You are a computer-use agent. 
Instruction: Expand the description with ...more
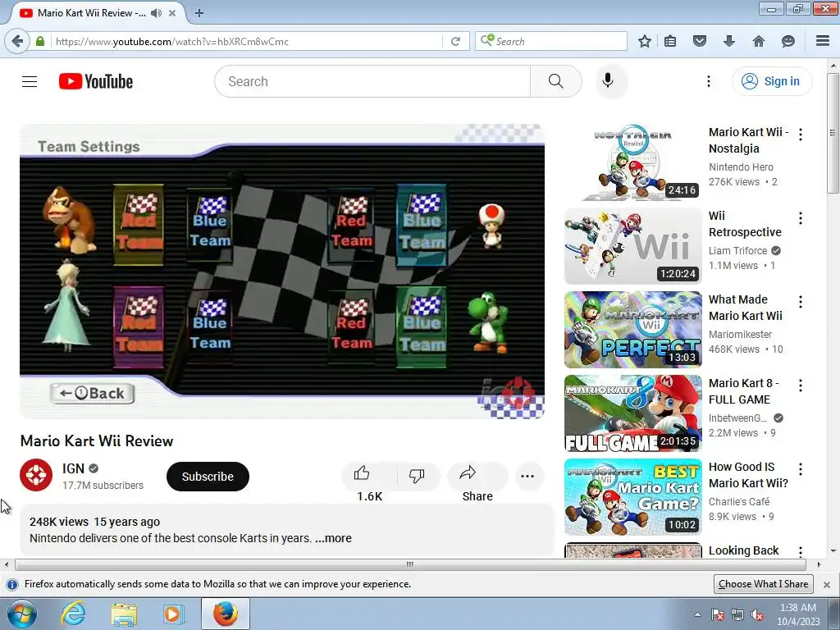coord(333,538)
